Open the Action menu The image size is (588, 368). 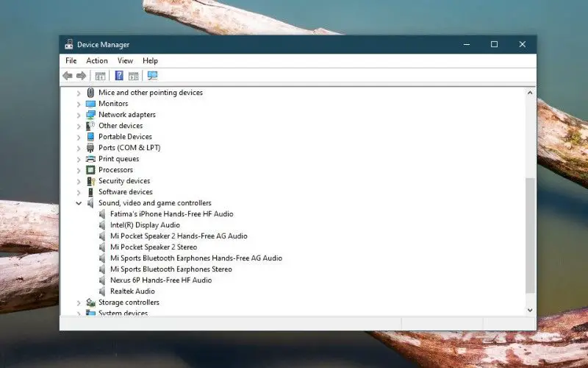[x=97, y=61]
